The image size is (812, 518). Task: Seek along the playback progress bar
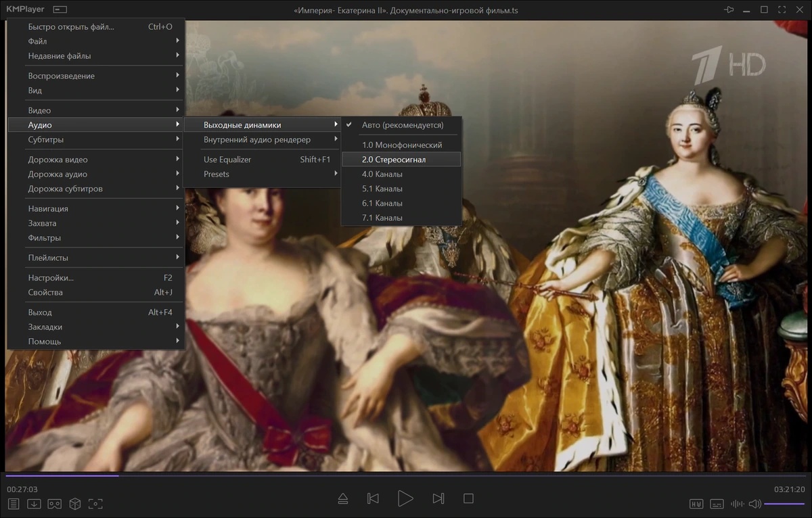[x=406, y=475]
